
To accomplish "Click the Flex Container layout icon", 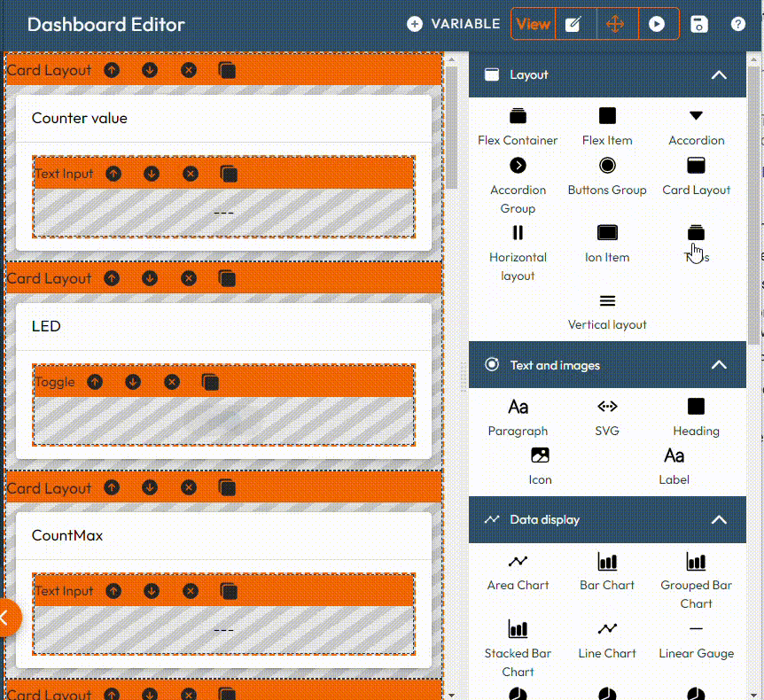I will (518, 116).
